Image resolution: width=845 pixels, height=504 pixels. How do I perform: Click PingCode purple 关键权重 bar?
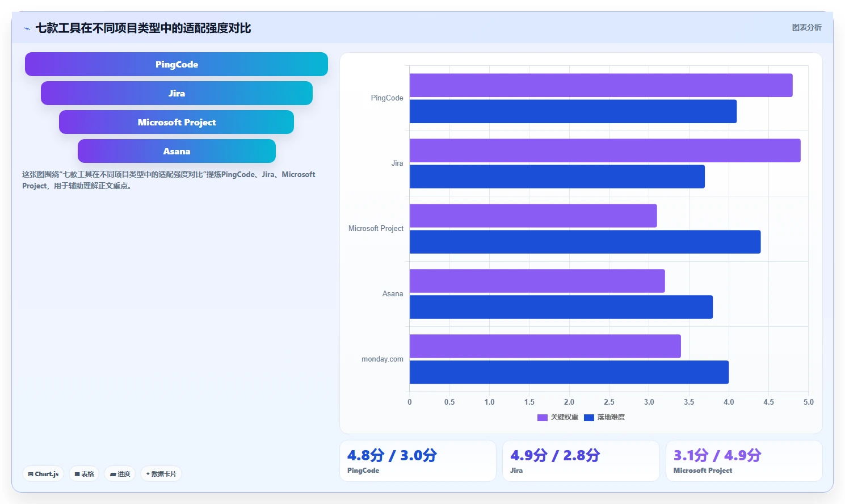tap(601, 85)
